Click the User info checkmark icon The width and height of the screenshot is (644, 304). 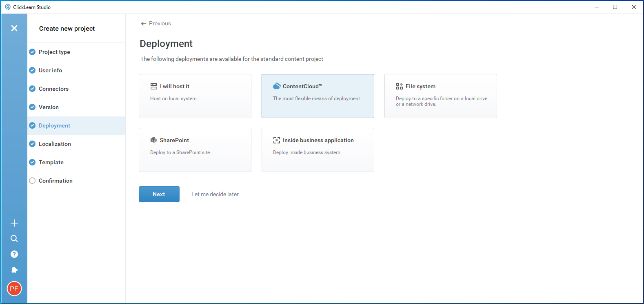(x=32, y=70)
